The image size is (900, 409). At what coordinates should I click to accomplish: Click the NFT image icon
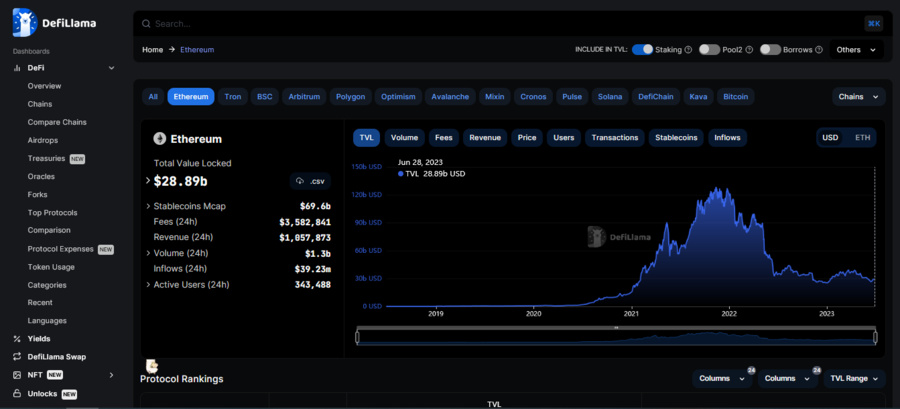(x=17, y=375)
